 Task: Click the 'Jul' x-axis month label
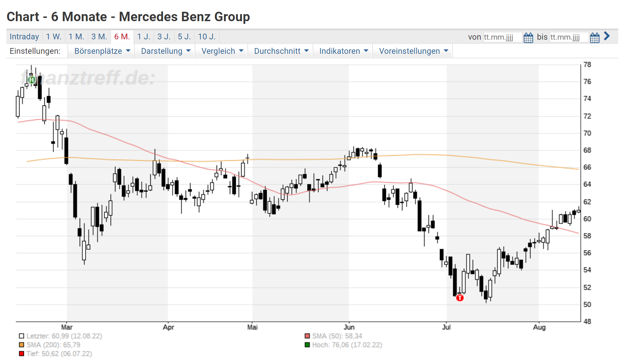click(446, 327)
